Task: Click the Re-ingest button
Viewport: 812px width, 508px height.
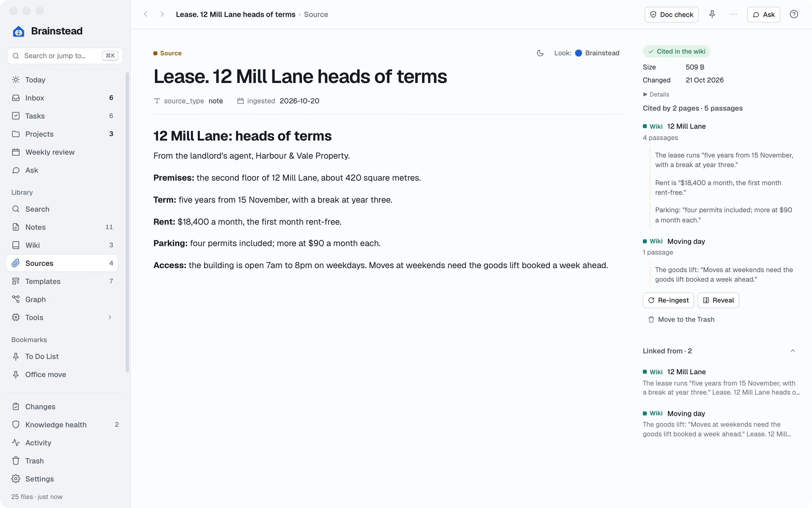Action: [668, 300]
